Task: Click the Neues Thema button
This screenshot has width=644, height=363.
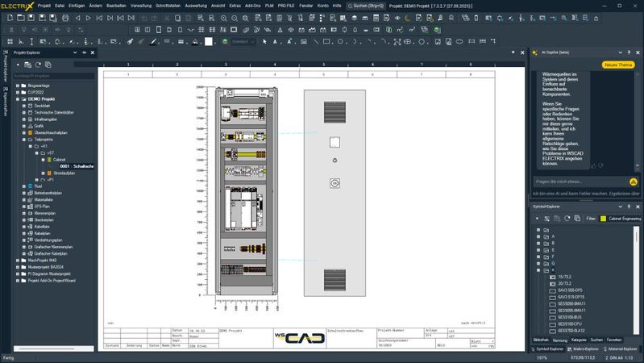Action: tap(618, 65)
